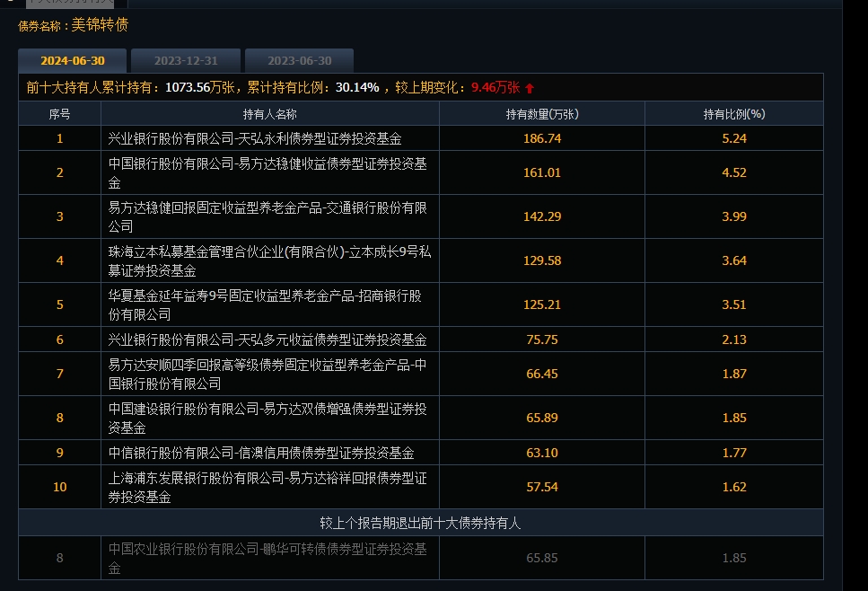868x591 pixels.
Task: Select exited holder 中国农业银行-鹏华可转债债券型
Action: 267,558
